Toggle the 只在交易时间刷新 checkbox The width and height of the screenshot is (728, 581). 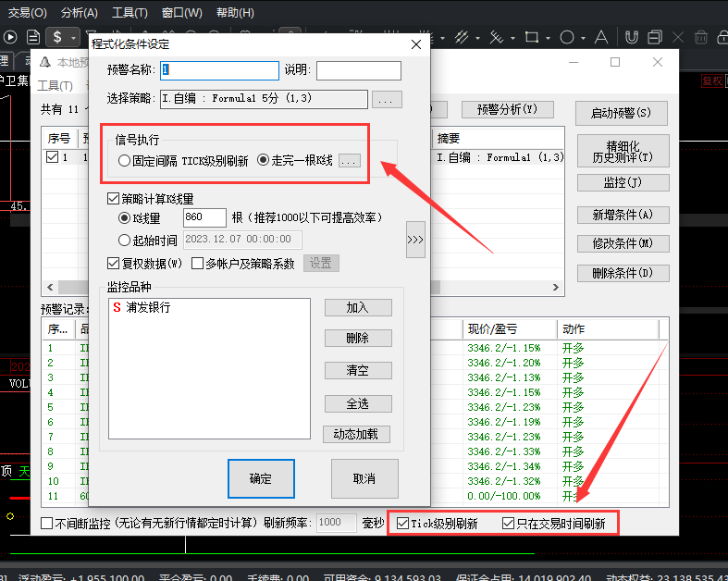point(508,524)
